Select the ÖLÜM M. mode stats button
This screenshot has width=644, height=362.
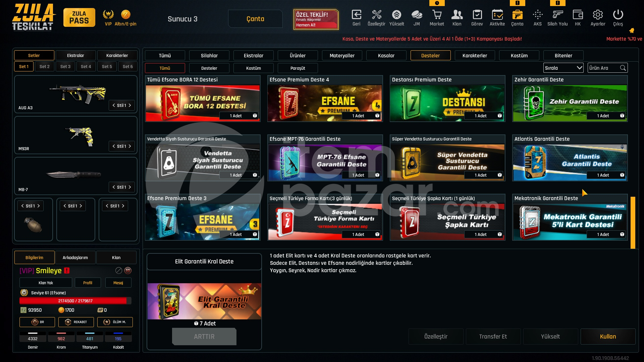115,322
